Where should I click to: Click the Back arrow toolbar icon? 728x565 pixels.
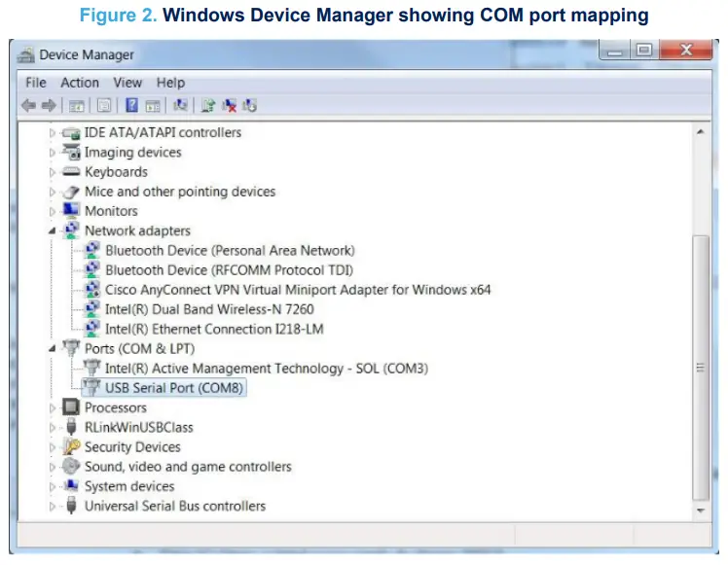[x=29, y=105]
